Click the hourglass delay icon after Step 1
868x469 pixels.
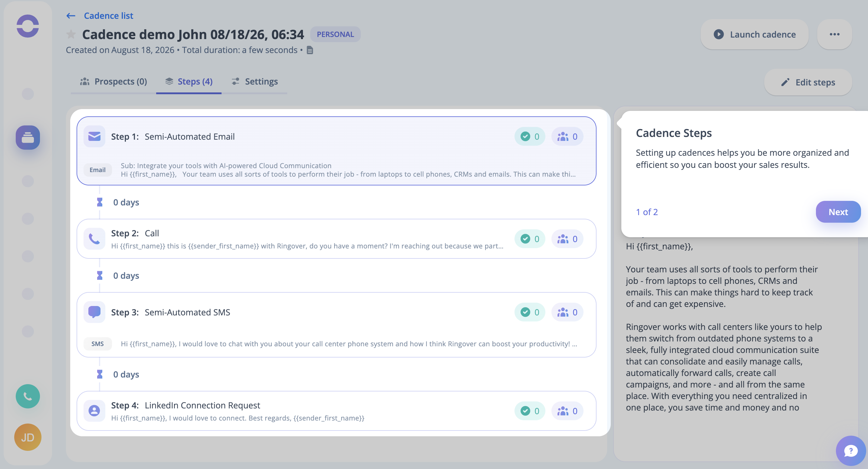pyautogui.click(x=100, y=202)
